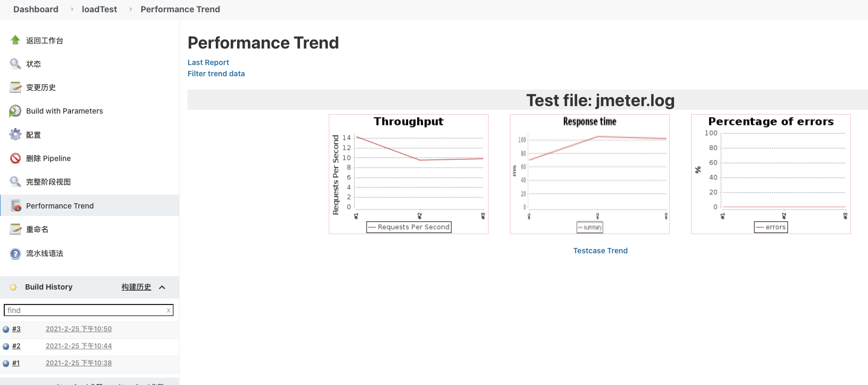This screenshot has height=385, width=868.
Task: Select Performance Trend in the sidebar
Action: (x=60, y=206)
